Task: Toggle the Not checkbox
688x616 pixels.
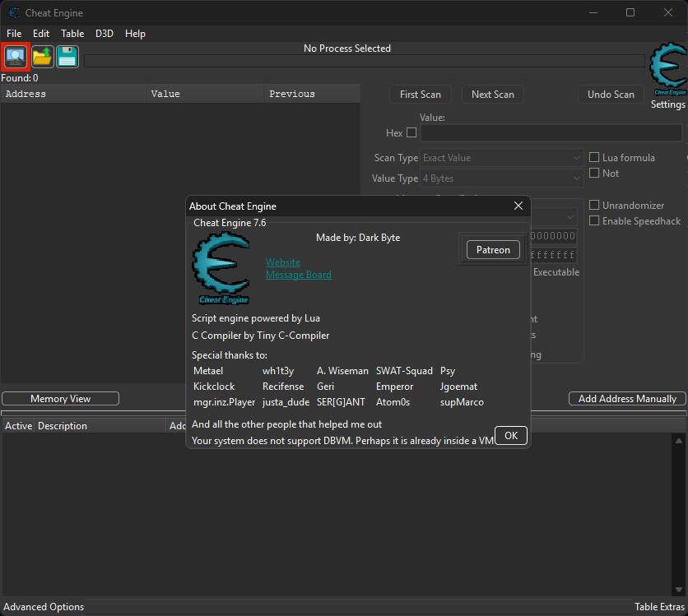Action: [x=593, y=173]
